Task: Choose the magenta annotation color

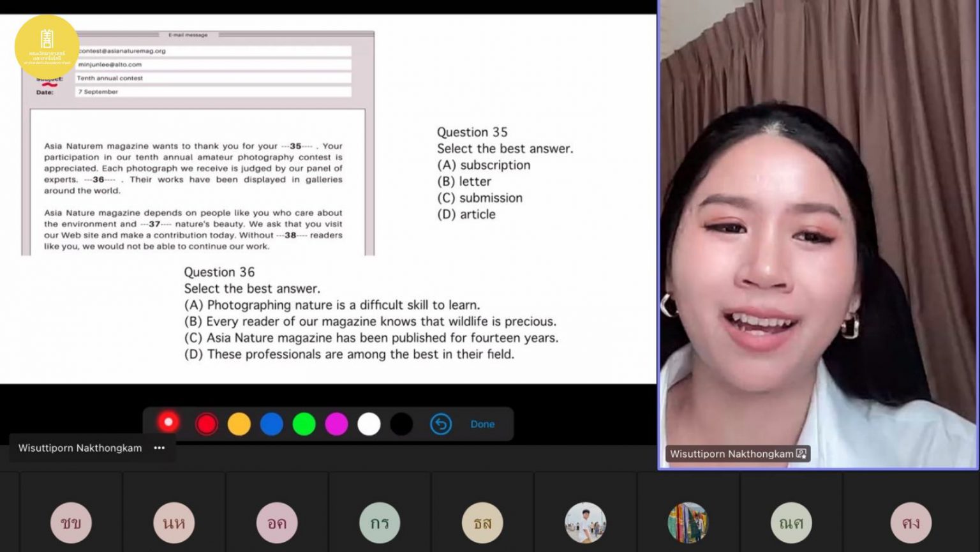Action: pos(336,424)
